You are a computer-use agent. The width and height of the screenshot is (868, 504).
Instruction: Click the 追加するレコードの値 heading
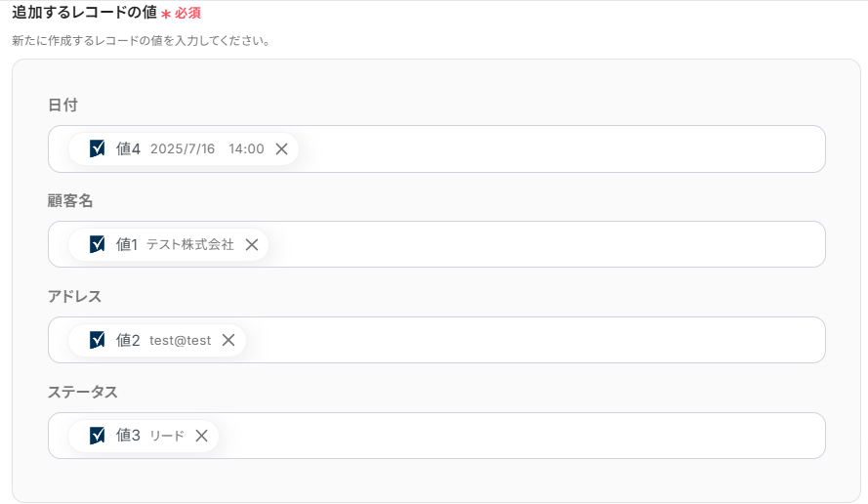click(x=85, y=12)
